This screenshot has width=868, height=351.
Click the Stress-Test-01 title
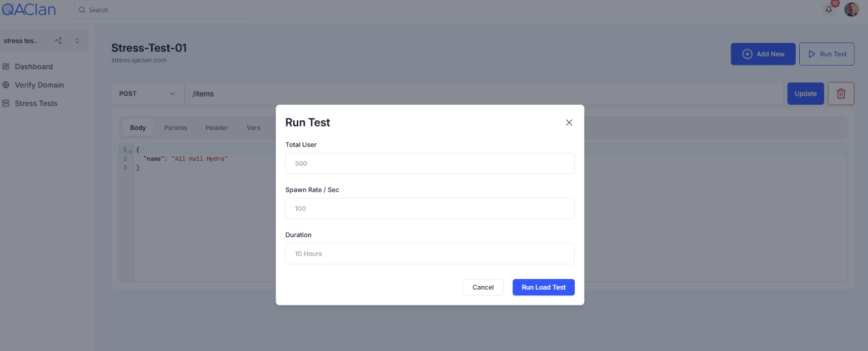[x=149, y=48]
